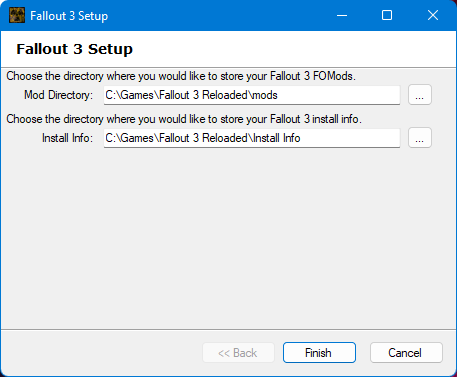The width and height of the screenshot is (457, 377).
Task: Click the "Install Info:" label
Action: [67, 138]
